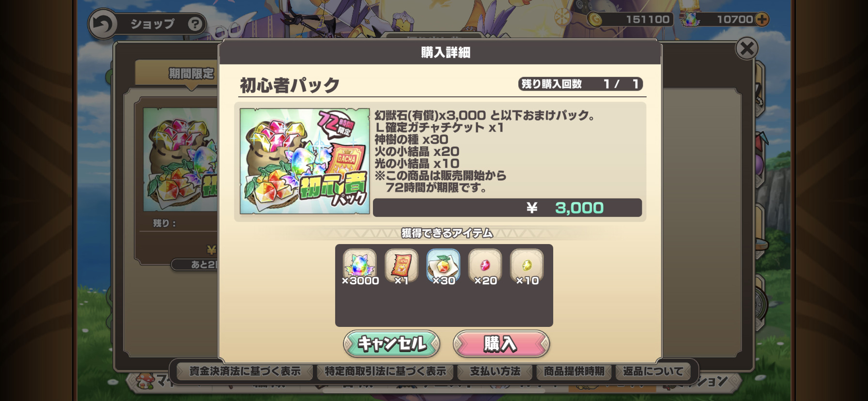
Task: Close the shop panel with X button
Action: [x=746, y=48]
